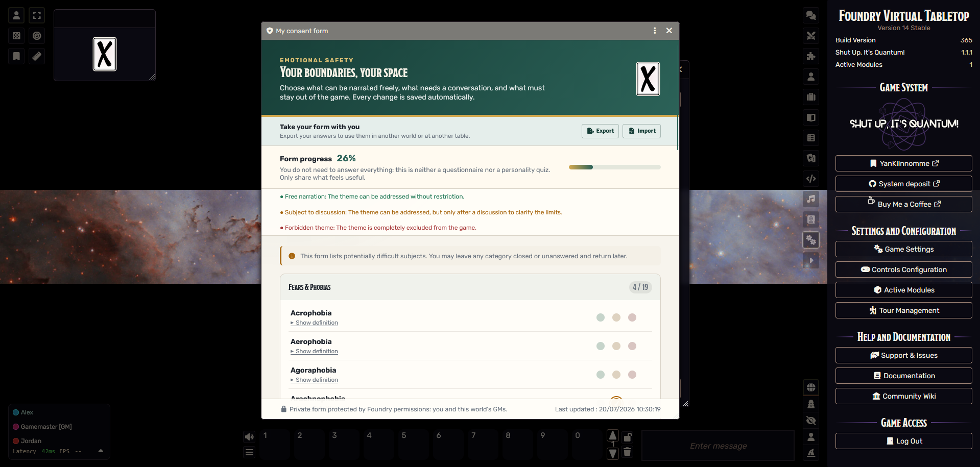Open the Items suitcase sidebar tab

(811, 97)
